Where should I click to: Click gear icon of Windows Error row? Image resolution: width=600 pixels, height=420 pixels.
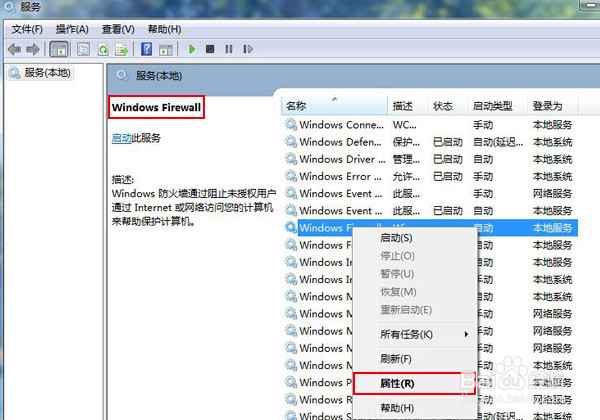tap(291, 176)
